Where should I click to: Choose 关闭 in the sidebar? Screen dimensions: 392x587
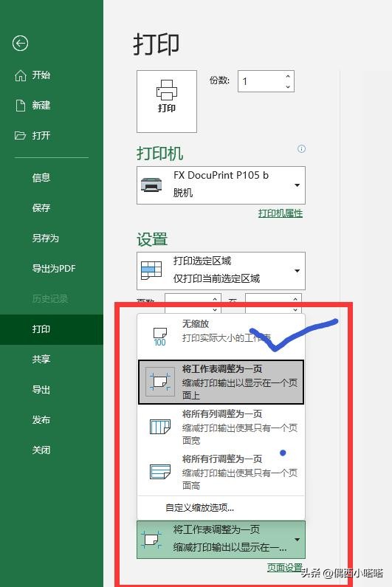click(x=52, y=450)
